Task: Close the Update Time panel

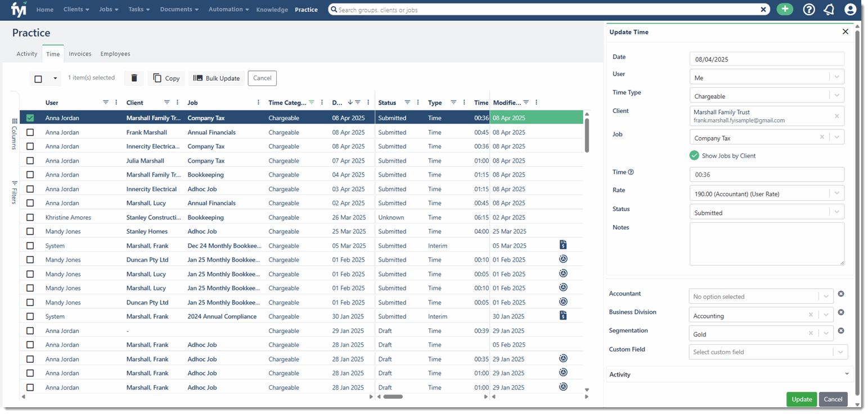Action: 845,32
